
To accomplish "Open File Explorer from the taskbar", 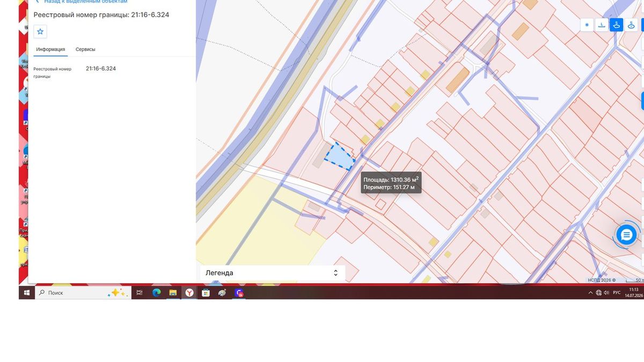I will pyautogui.click(x=173, y=293).
